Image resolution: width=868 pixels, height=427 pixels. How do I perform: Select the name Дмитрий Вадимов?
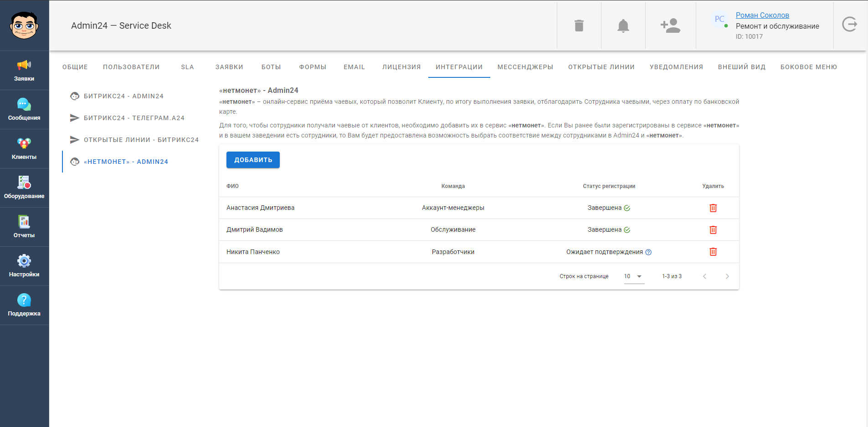pyautogui.click(x=254, y=230)
